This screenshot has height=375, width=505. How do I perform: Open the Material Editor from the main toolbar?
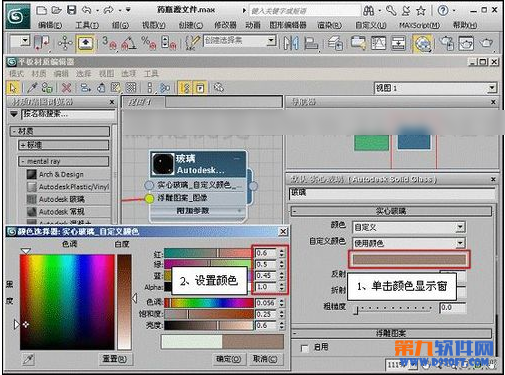click(422, 44)
